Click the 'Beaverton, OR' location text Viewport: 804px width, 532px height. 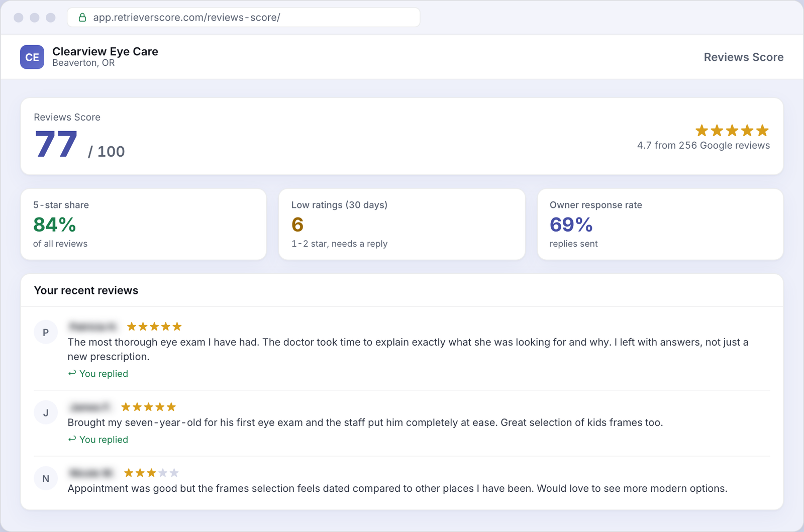(83, 63)
